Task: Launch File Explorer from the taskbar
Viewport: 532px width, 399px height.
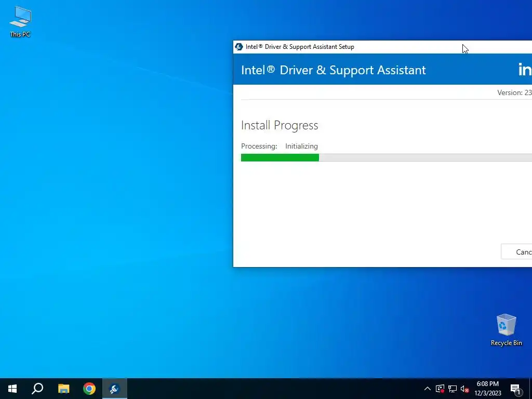Action: 63,389
